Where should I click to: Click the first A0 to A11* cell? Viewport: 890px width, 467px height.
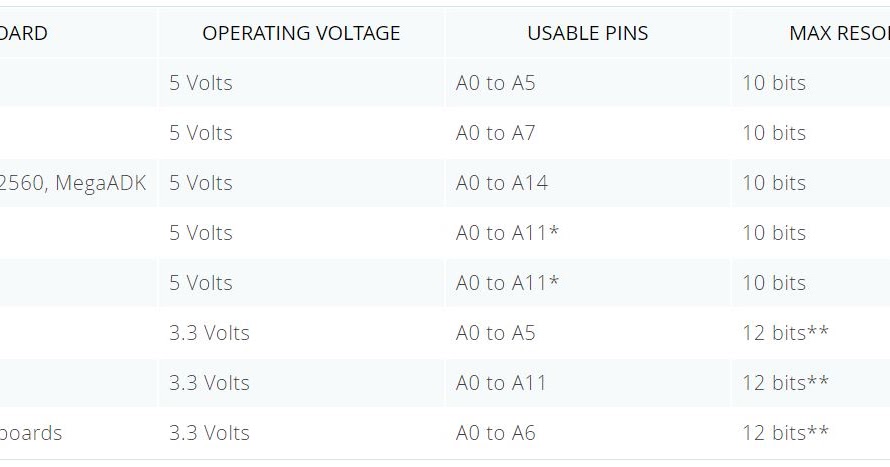[x=507, y=233]
